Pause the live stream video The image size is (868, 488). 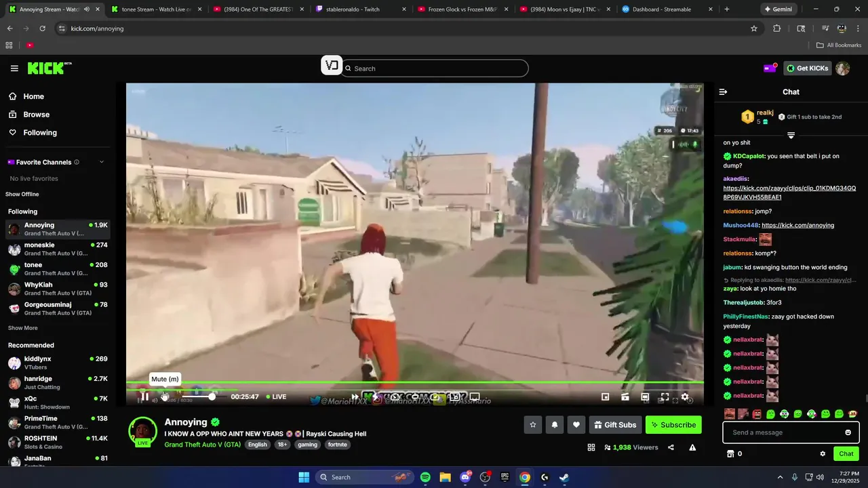click(144, 396)
